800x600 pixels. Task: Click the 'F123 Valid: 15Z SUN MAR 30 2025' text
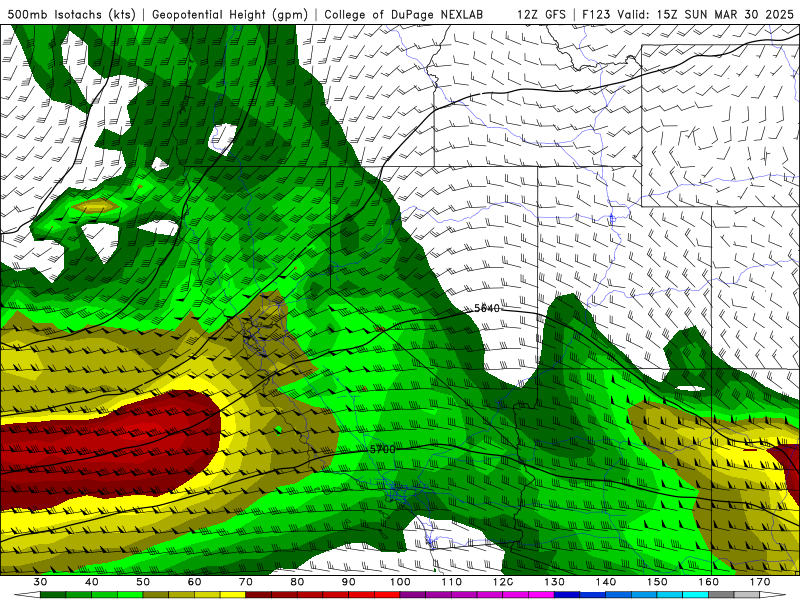tap(688, 15)
